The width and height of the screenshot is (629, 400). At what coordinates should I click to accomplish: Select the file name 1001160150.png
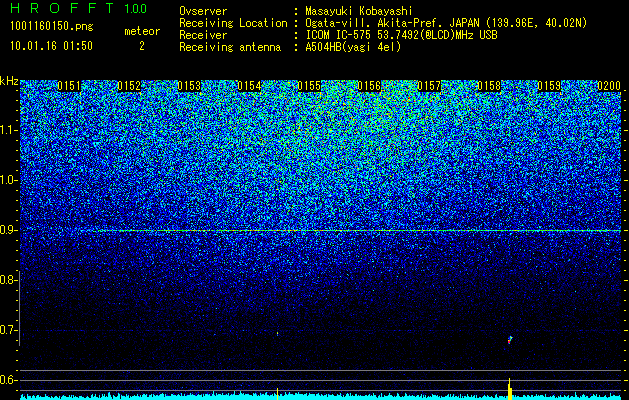(51, 27)
